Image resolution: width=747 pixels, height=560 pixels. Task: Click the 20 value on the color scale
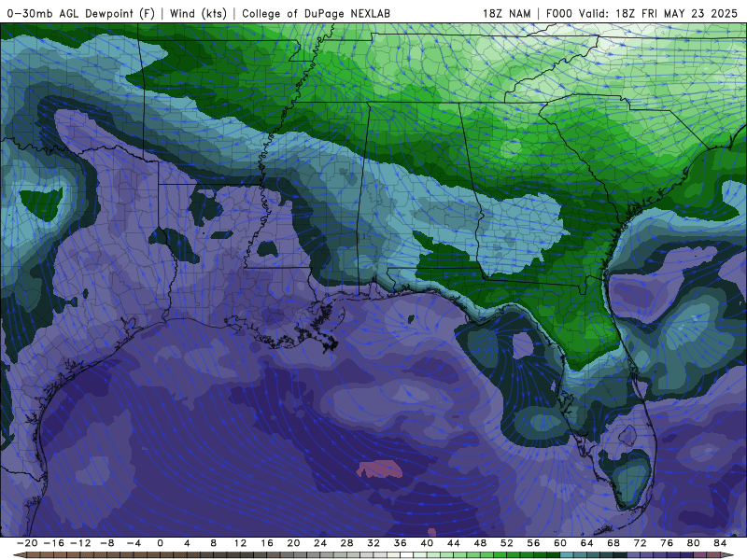[294, 543]
